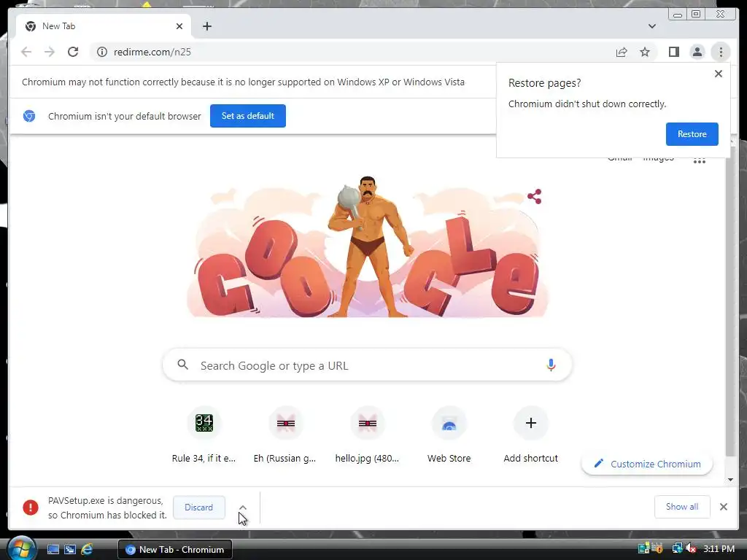This screenshot has height=560, width=747.
Task: Discard the blocked PAVSetup.exe download
Action: click(198, 507)
